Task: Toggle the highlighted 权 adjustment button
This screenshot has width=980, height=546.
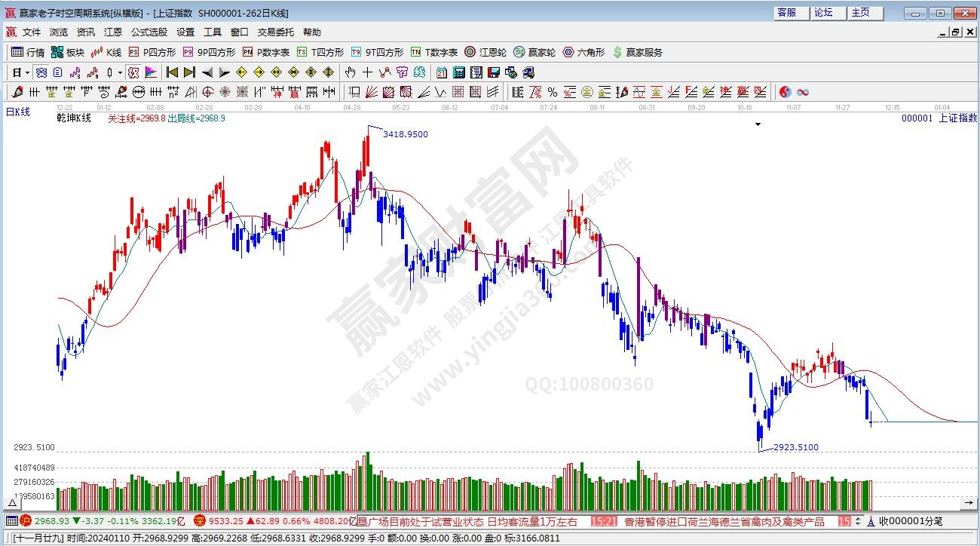Action: (133, 72)
